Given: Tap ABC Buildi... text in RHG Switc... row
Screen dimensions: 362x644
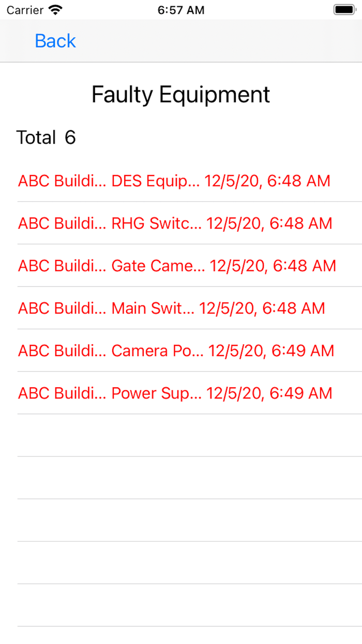Looking at the screenshot, I should (62, 223).
